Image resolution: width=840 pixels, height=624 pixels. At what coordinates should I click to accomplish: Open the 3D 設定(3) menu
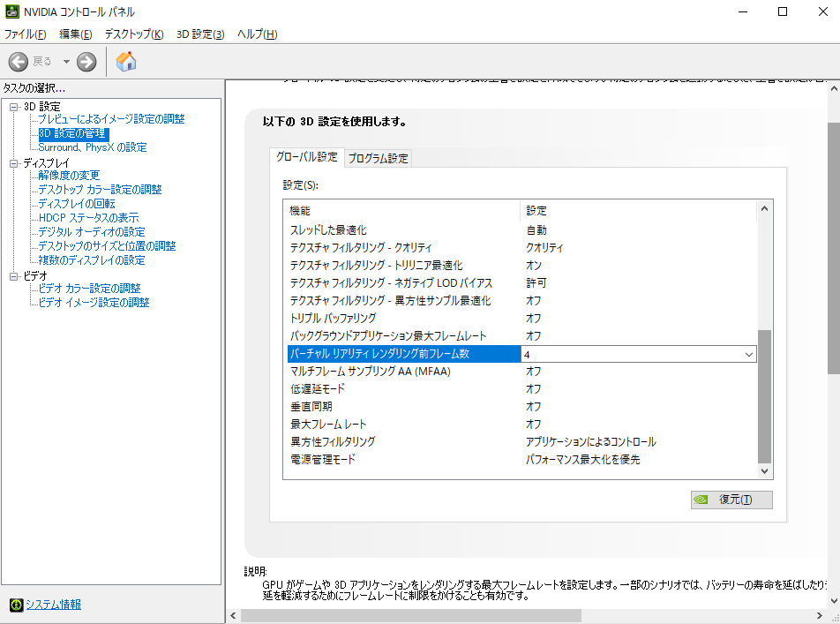[x=200, y=34]
